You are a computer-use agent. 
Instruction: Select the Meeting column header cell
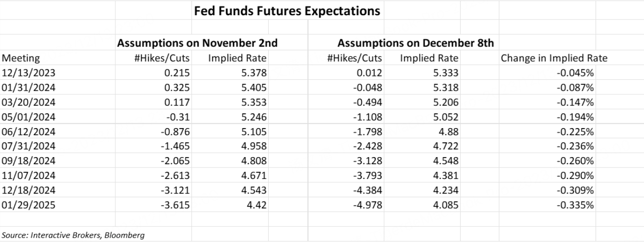tap(21, 58)
